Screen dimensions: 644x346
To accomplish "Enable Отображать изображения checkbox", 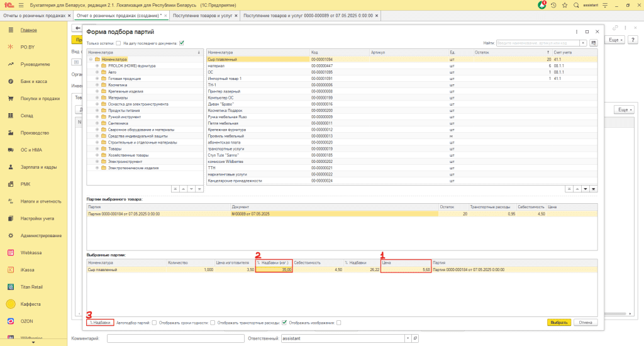I will coord(338,323).
